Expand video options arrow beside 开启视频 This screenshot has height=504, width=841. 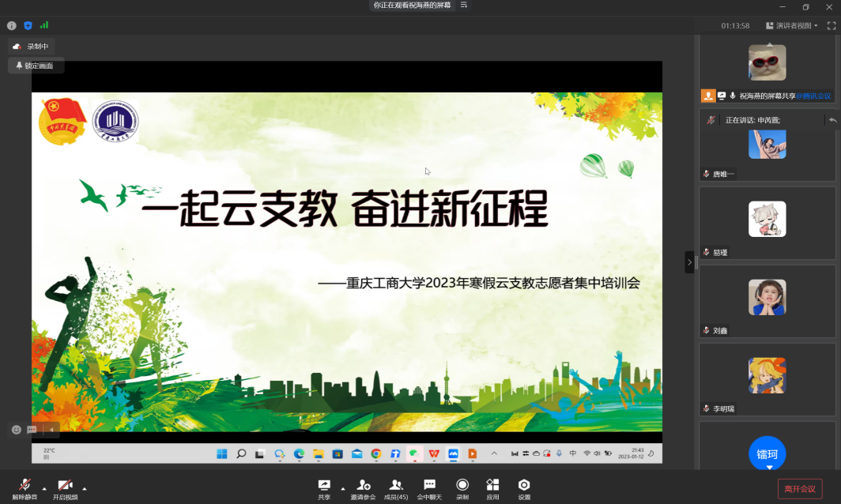point(85,487)
